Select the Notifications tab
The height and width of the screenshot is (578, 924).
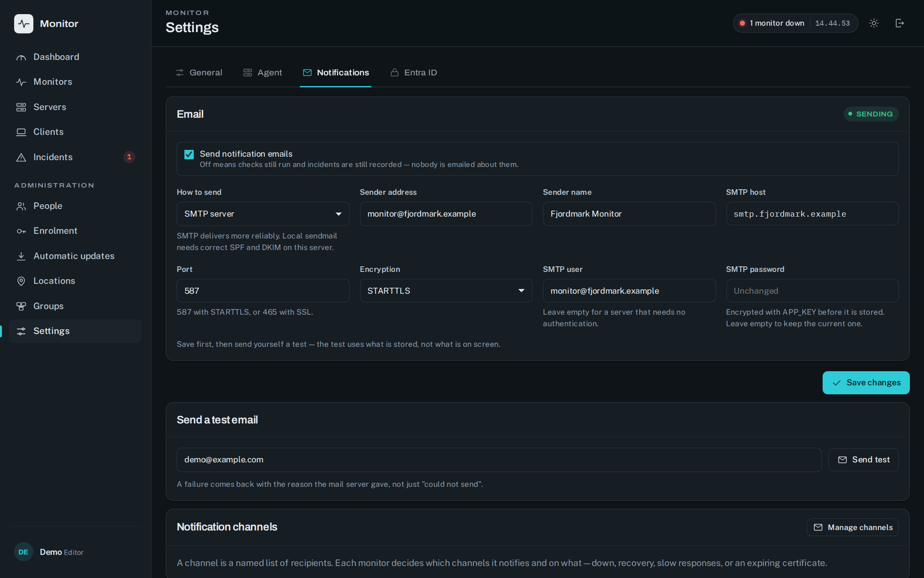(x=336, y=73)
